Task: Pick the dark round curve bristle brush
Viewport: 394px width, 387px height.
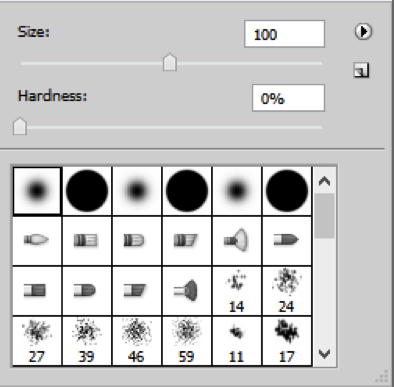Action: (87, 290)
